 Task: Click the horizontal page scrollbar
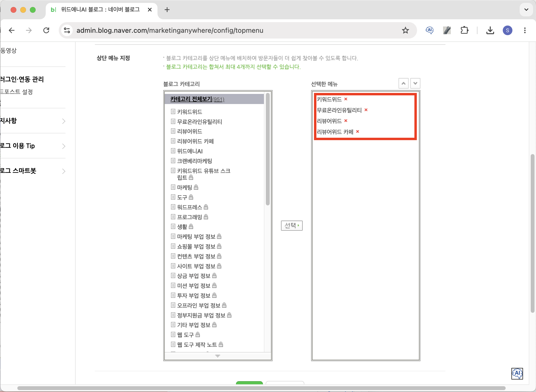[261, 388]
